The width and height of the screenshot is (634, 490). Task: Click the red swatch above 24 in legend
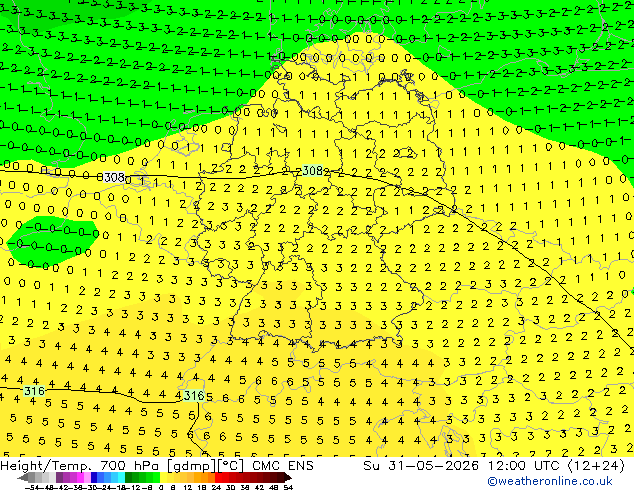click(218, 477)
